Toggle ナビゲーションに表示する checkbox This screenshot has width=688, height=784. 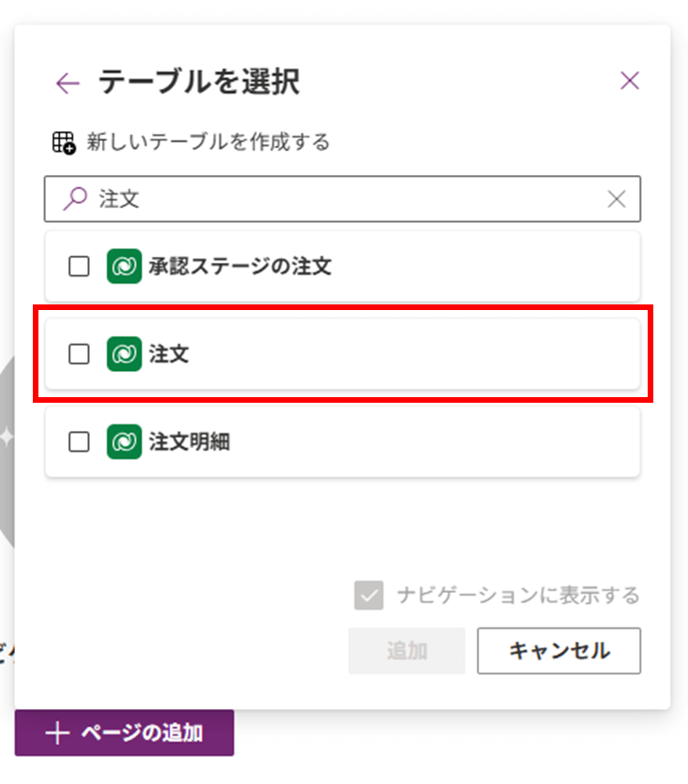(x=368, y=595)
